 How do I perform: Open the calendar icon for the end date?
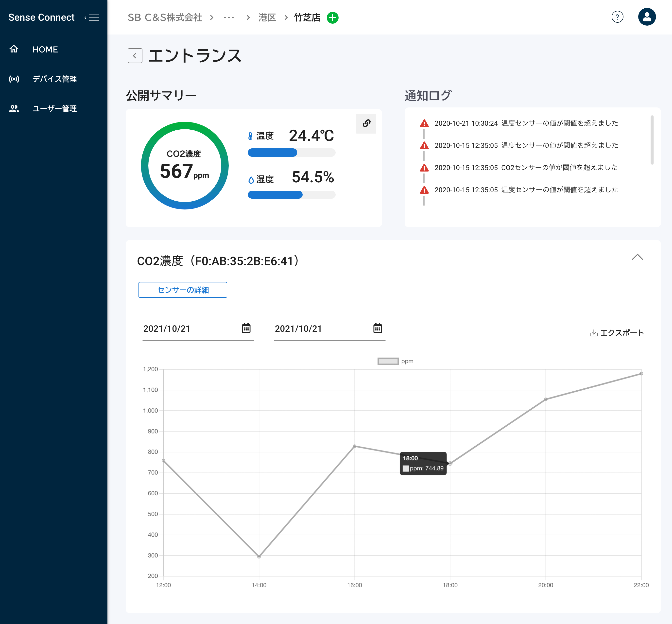378,328
